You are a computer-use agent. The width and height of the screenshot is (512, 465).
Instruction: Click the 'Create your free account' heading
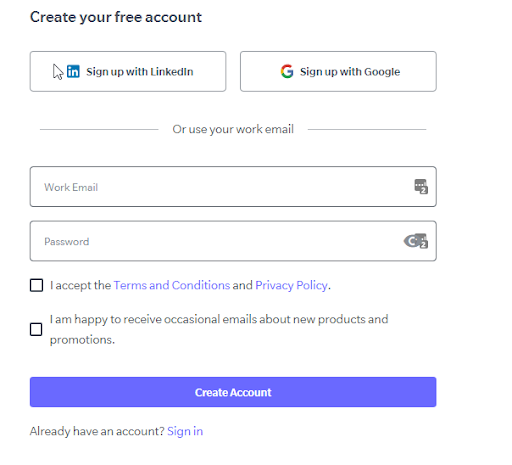(x=116, y=17)
